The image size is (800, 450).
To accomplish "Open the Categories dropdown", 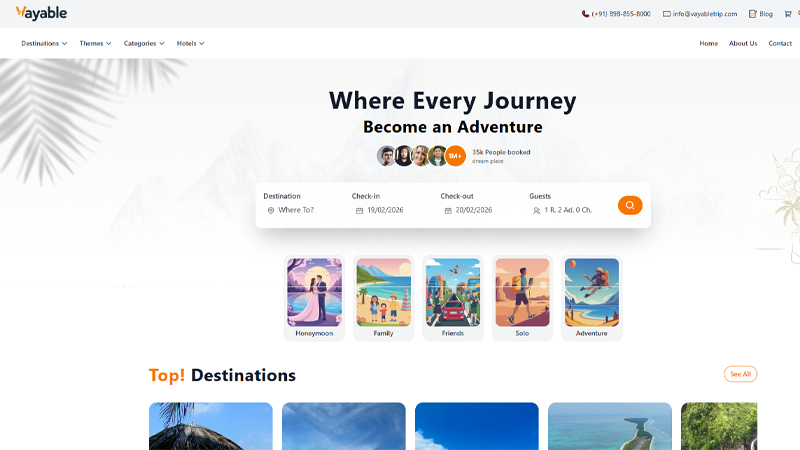I will [x=144, y=43].
